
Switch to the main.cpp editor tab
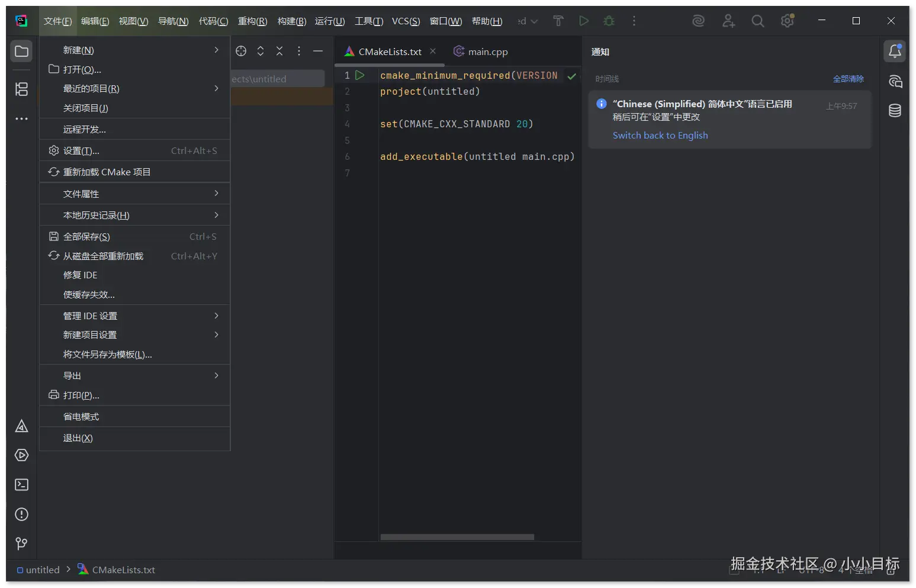487,52
